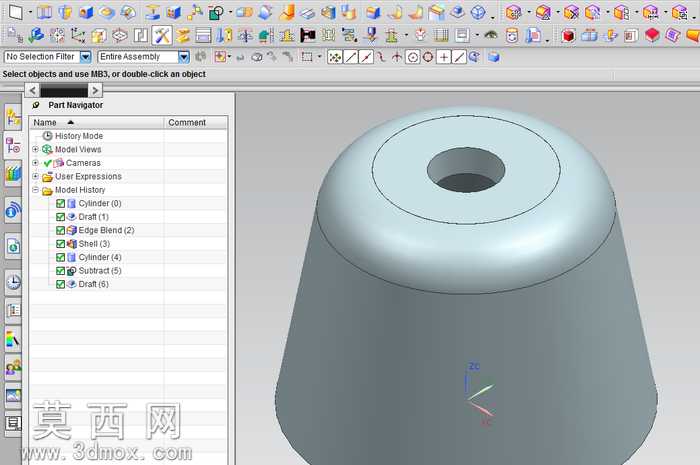Uncheck the Cylinder (0) feature checkbox
Screen dimensions: 700x465
click(60, 203)
